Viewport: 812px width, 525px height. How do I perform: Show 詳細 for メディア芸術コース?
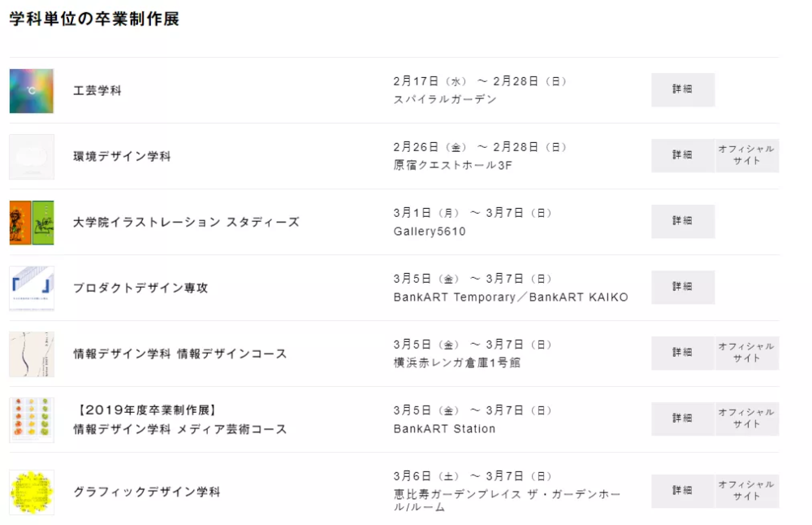pos(682,419)
